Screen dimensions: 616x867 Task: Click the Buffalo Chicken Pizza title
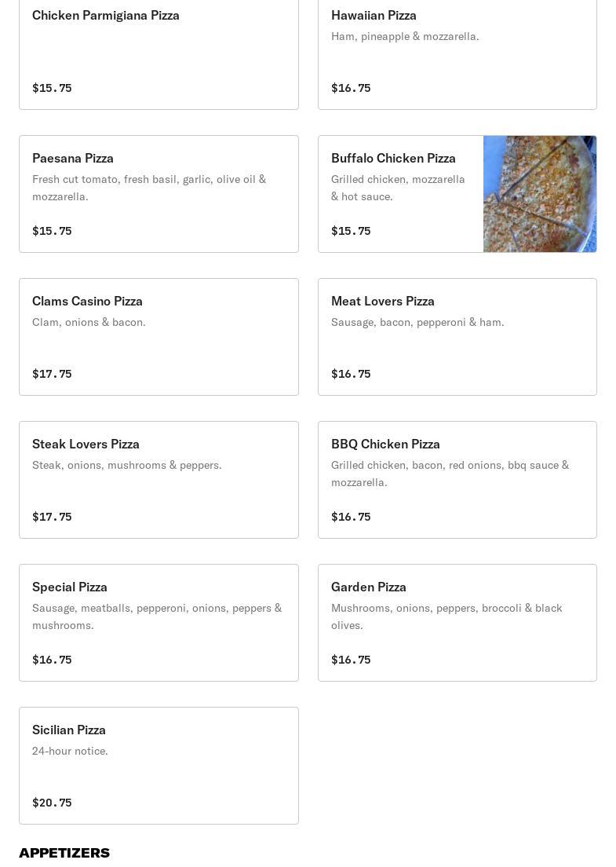(393, 158)
